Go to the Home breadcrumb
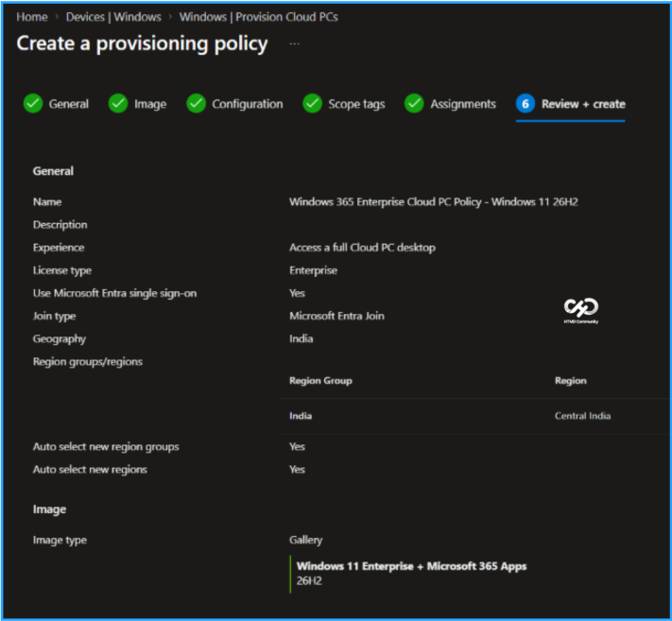The height and width of the screenshot is (621, 672). (x=32, y=17)
